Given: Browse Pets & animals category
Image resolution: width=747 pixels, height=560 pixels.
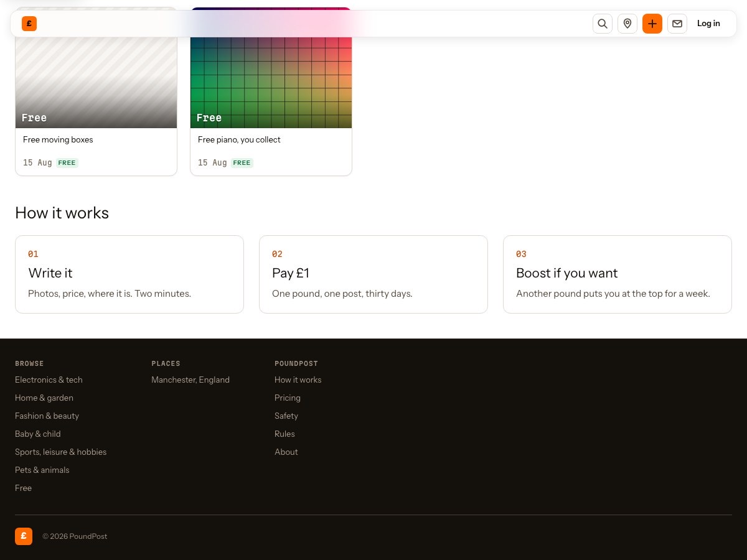Looking at the screenshot, I should (42, 470).
